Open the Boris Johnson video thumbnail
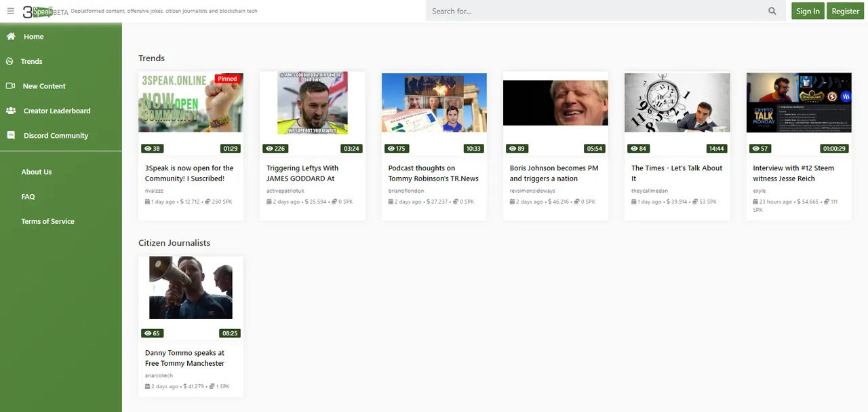This screenshot has height=412, width=868. coord(555,102)
